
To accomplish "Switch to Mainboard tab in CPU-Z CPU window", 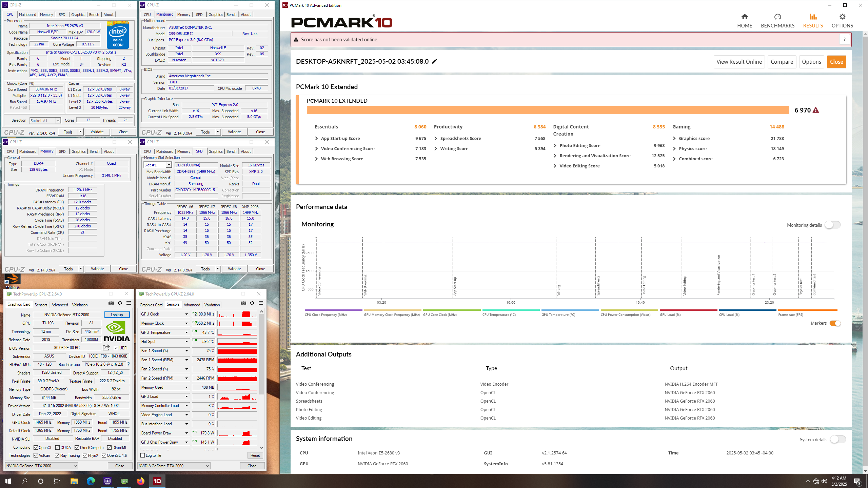I will pos(27,15).
